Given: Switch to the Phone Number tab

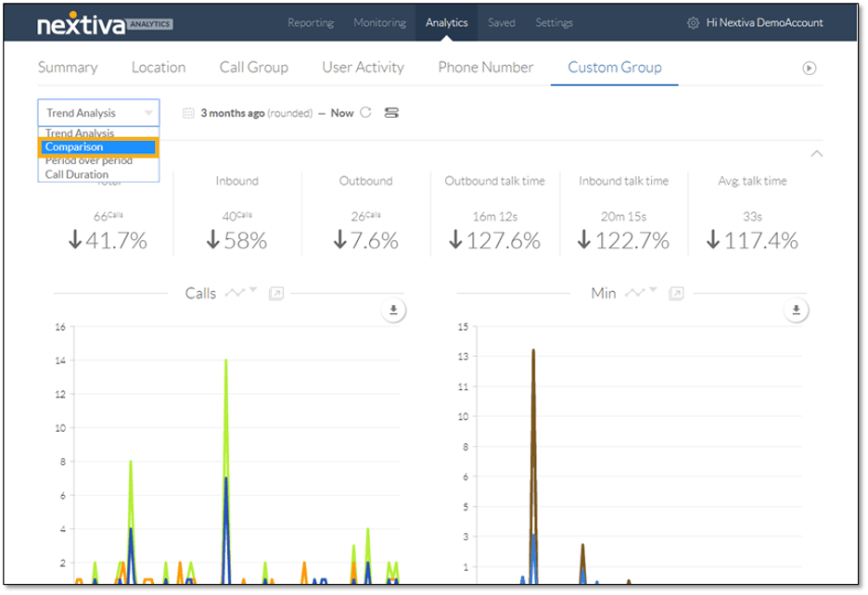Looking at the screenshot, I should [485, 67].
